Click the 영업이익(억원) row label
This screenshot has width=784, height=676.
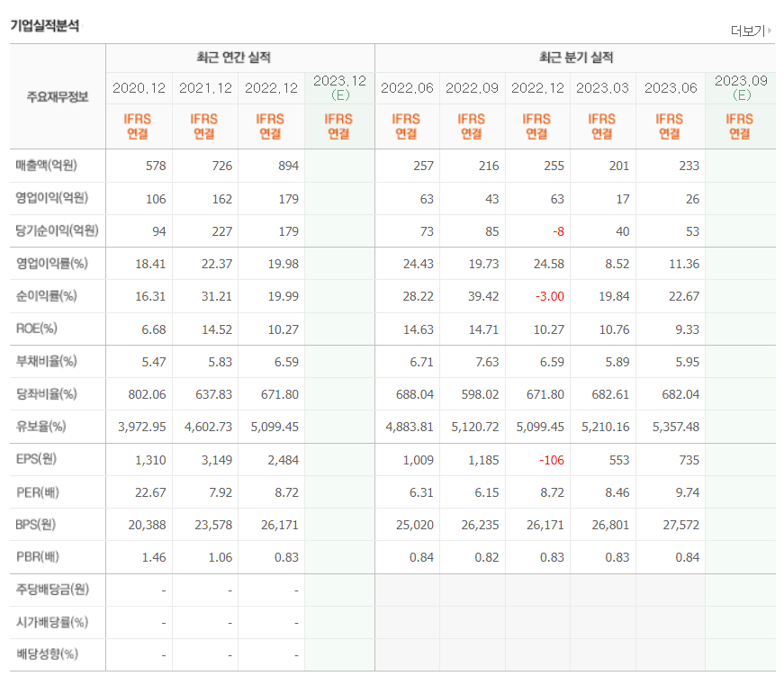pyautogui.click(x=52, y=198)
